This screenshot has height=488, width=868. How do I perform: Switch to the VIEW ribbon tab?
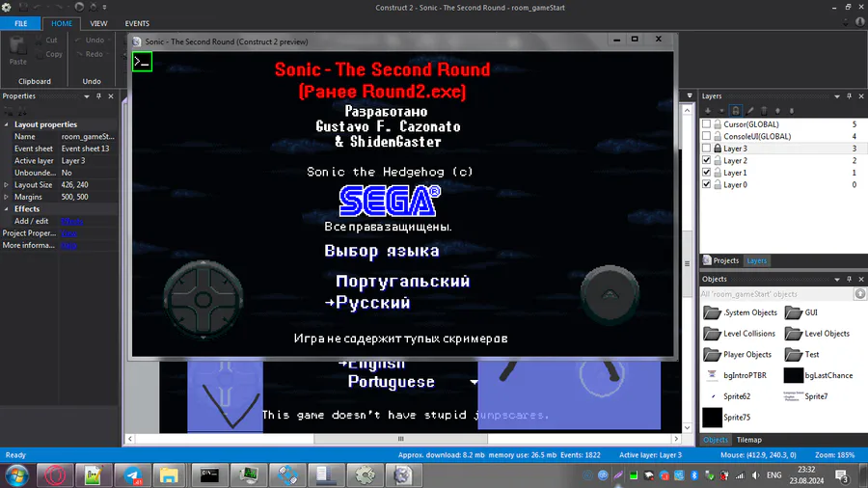point(98,23)
